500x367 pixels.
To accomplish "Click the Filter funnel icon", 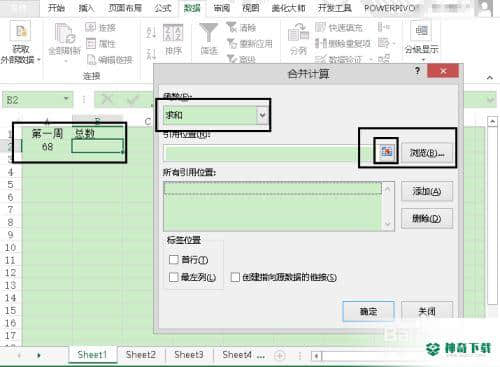I will pos(209,33).
